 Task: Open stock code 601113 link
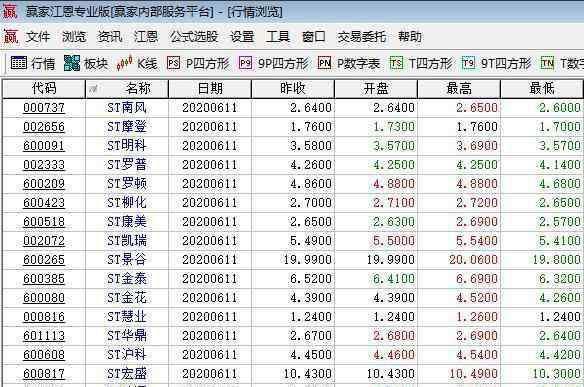click(x=44, y=336)
